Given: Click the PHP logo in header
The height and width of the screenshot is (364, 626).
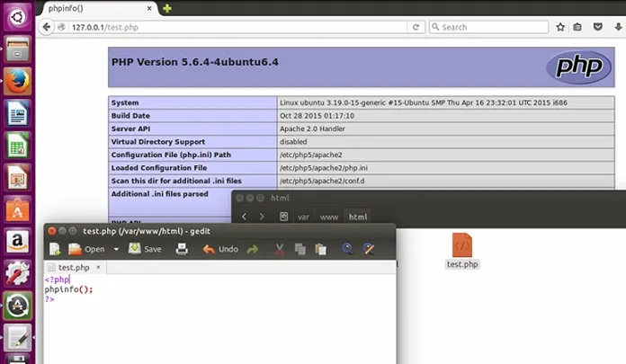Looking at the screenshot, I should [578, 67].
